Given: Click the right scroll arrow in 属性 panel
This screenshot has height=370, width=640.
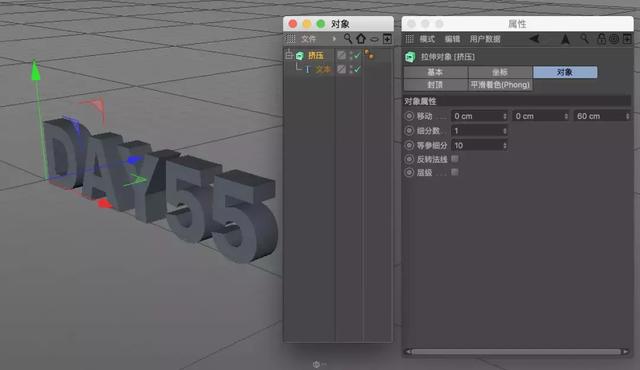Looking at the screenshot, I should 626,352.
